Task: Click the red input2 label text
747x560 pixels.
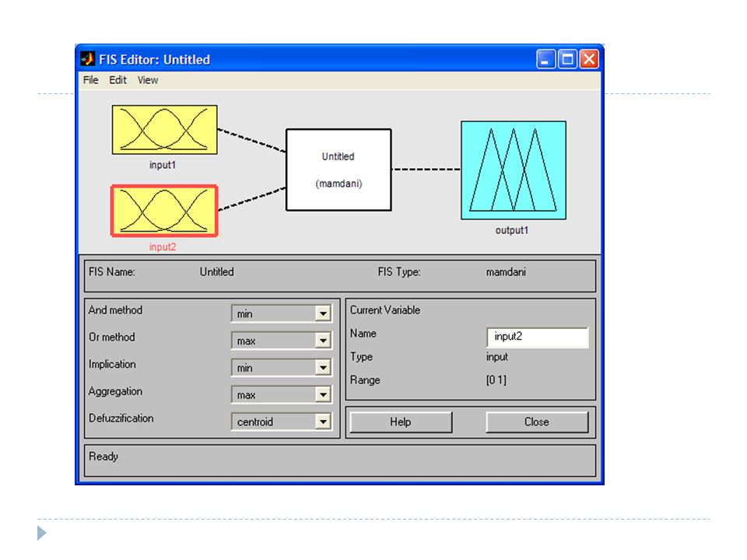Action: click(x=163, y=247)
